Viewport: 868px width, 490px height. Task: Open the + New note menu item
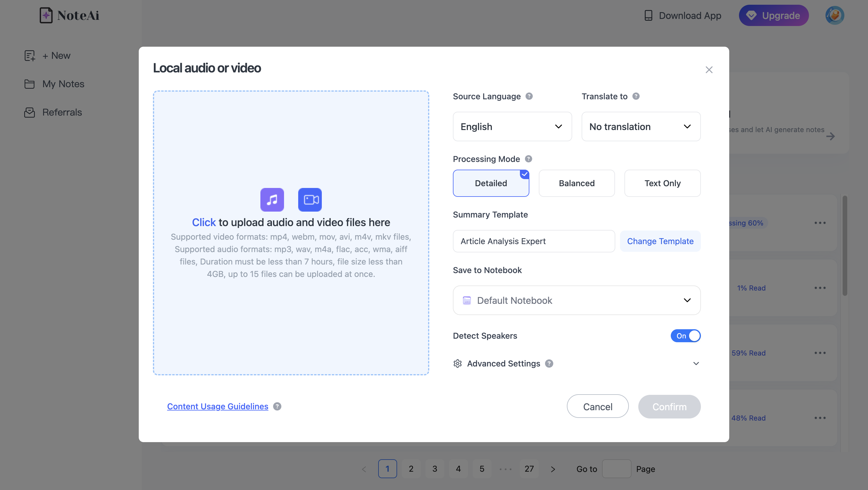point(48,56)
